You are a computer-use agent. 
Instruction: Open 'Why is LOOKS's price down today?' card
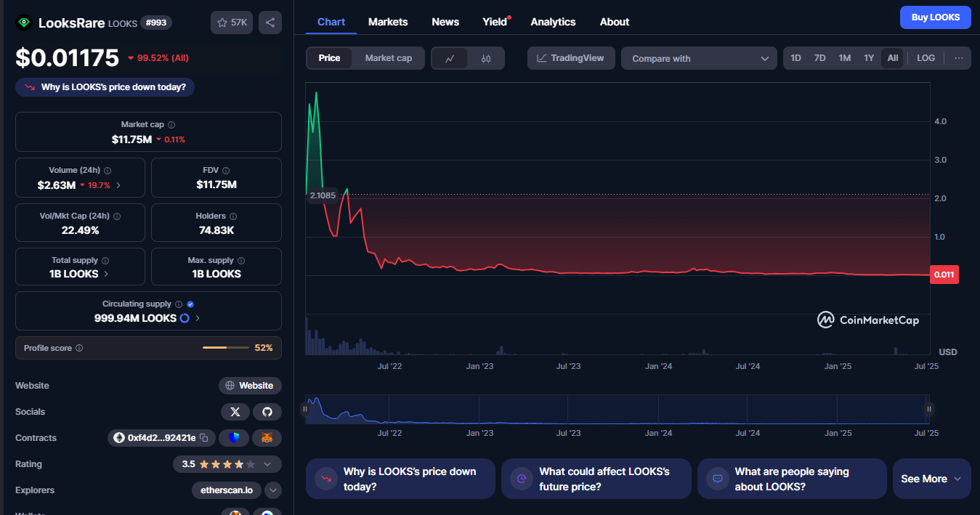(x=400, y=479)
